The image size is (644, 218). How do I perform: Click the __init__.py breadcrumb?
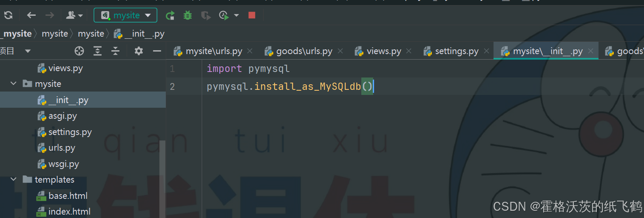tap(139, 34)
